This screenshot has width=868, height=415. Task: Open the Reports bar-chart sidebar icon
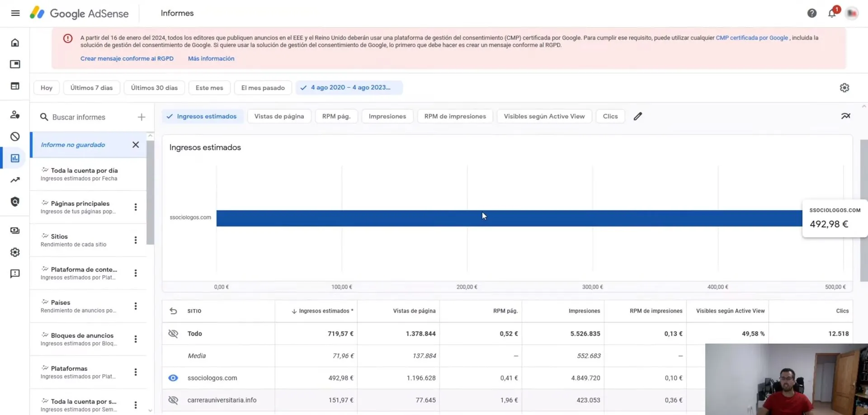(x=15, y=158)
